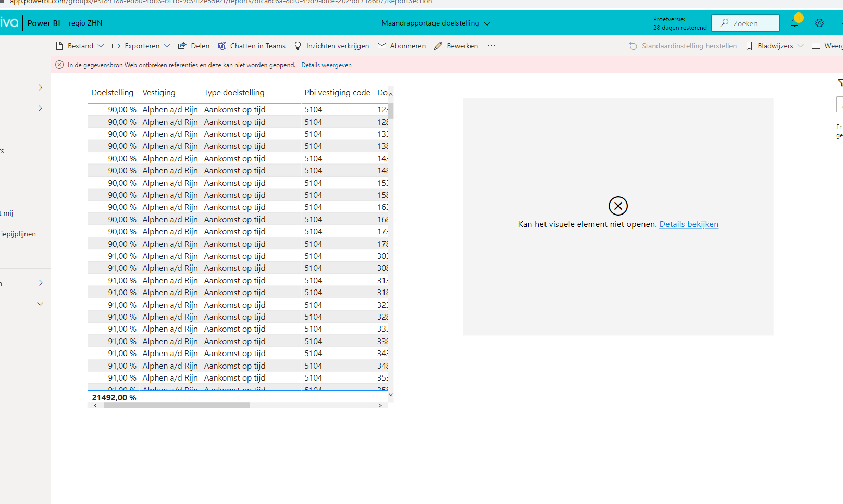843x504 pixels.
Task: Click the error icon in the warning banner
Action: tap(59, 65)
